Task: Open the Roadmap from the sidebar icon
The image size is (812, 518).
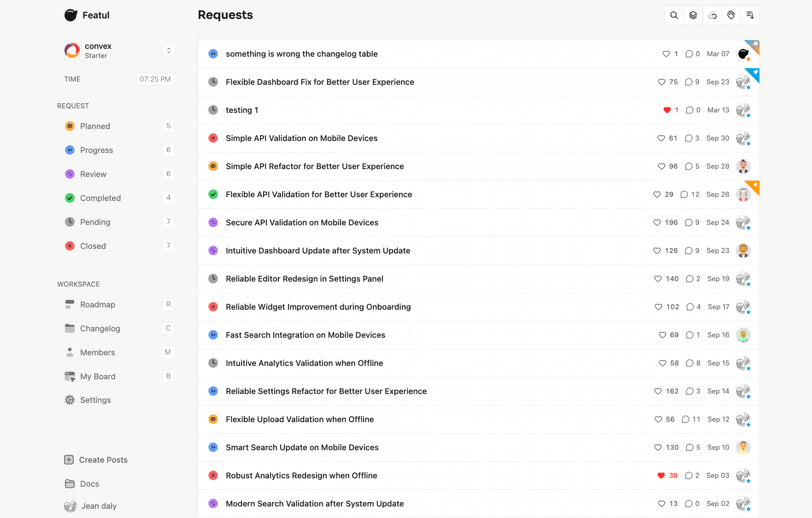Action: pyautogui.click(x=70, y=304)
